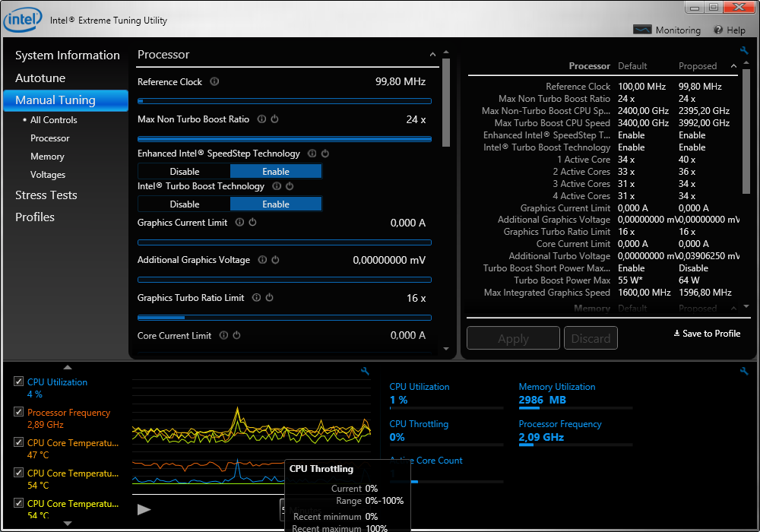Play the monitoring graph
The height and width of the screenshot is (532, 760).
point(144,509)
